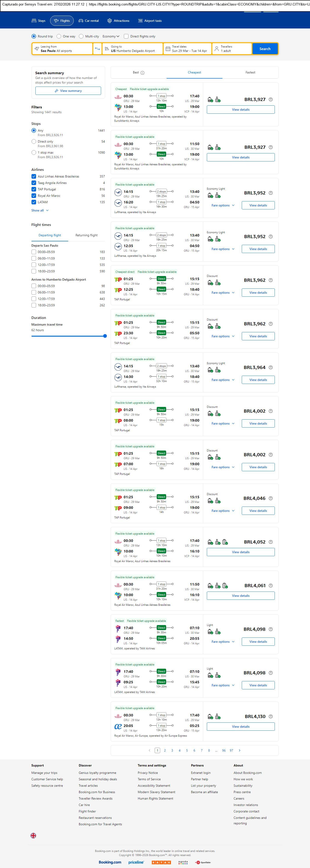Click the Attractions icon in the top navigation

click(x=110, y=21)
